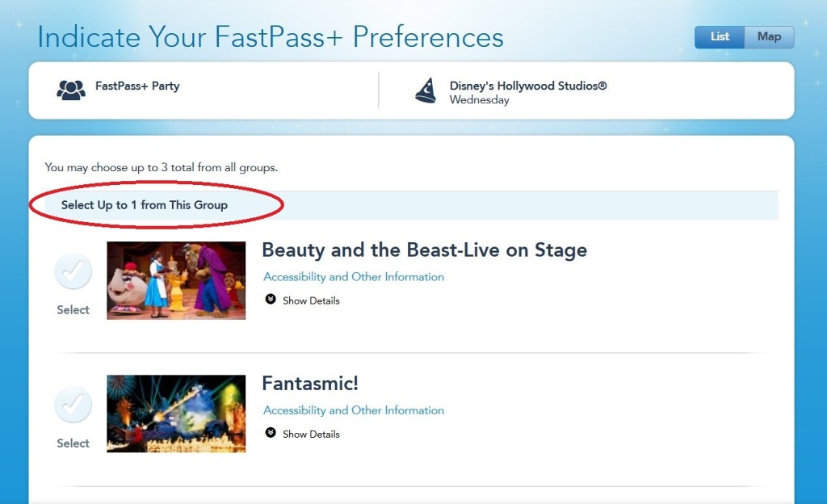Open the Fantasmic! show thumbnail

click(176, 414)
